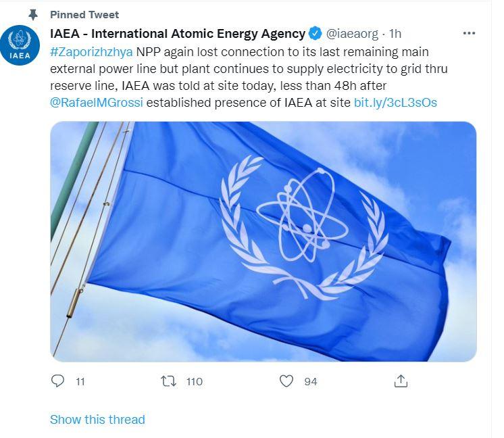Click the Pinned Tweet label
The height and width of the screenshot is (438, 504).
point(84,15)
